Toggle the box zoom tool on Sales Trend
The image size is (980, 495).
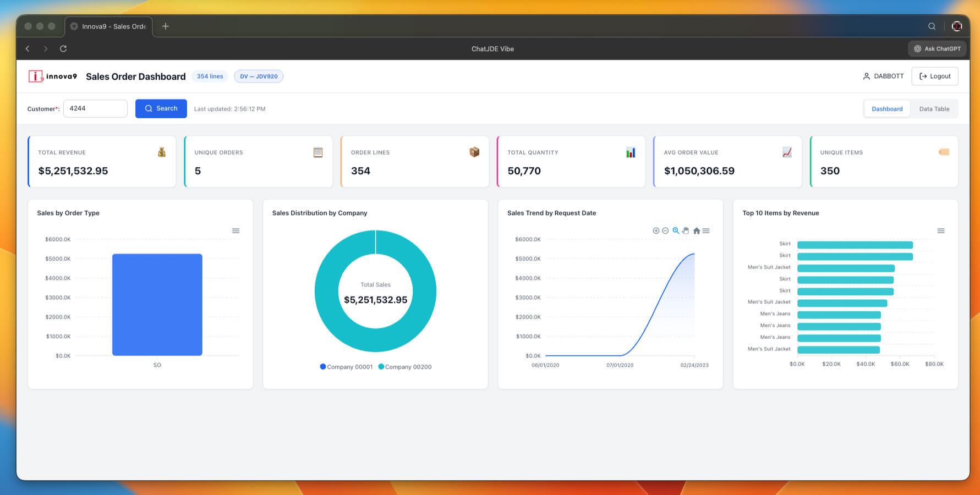click(675, 231)
